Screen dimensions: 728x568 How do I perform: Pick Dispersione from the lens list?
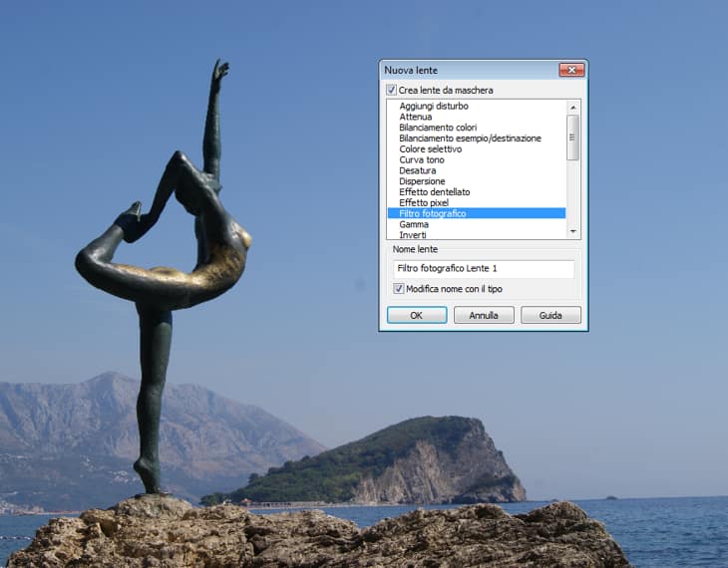point(422,181)
